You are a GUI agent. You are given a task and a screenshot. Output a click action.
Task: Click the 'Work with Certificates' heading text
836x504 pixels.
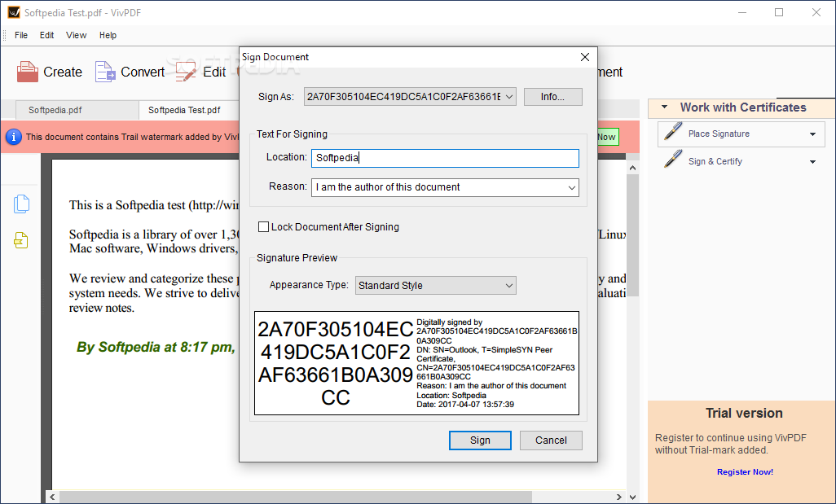point(743,107)
